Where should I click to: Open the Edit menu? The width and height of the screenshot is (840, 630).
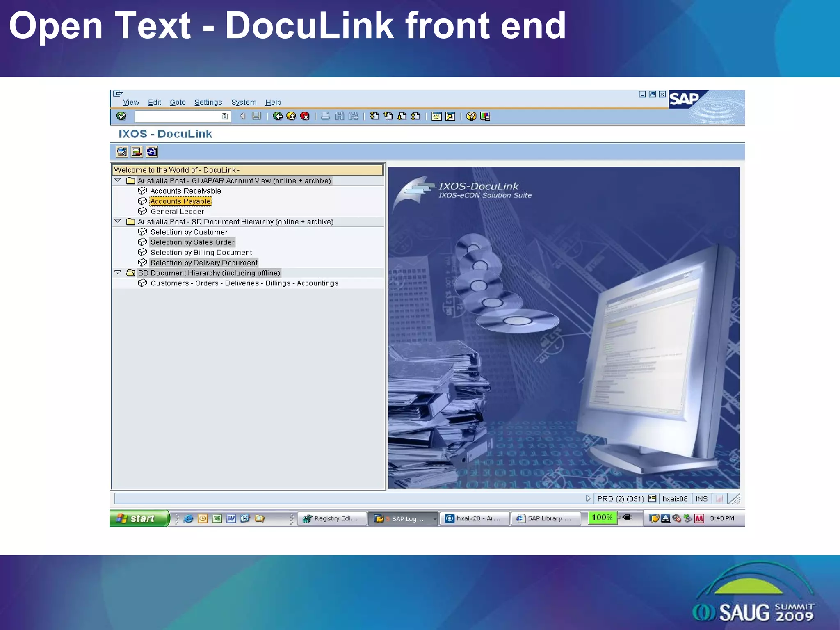pyautogui.click(x=155, y=102)
